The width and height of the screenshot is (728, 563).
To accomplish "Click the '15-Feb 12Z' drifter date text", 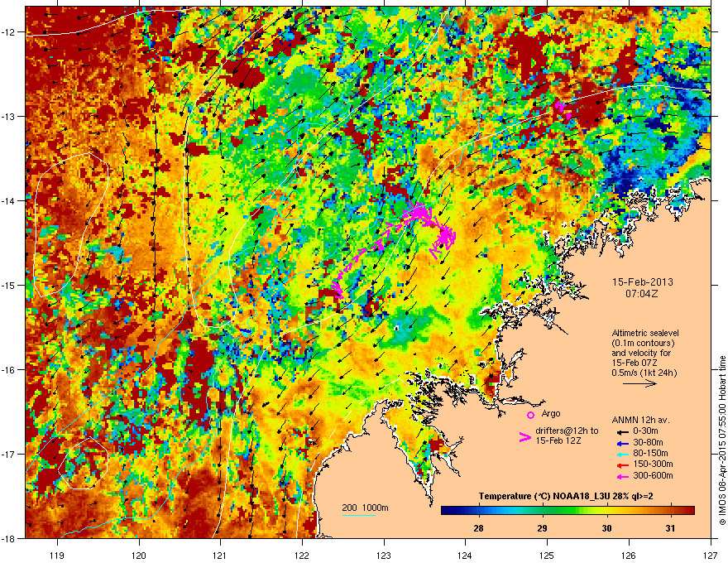I will (x=558, y=440).
